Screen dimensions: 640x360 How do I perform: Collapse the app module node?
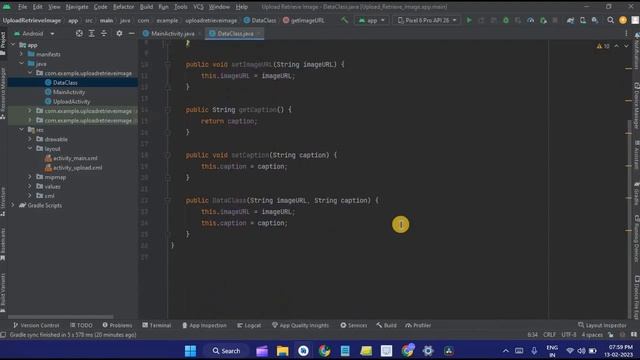[13, 45]
